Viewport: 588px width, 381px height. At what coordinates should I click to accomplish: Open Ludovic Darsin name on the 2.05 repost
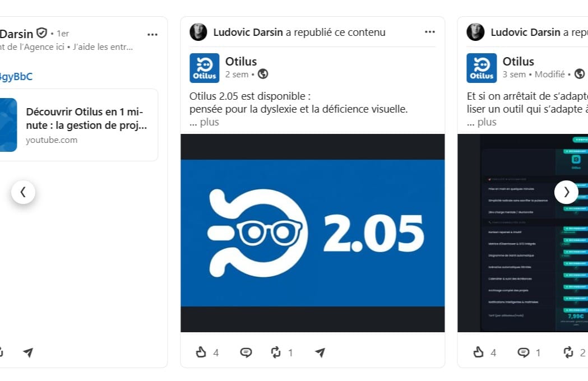click(x=248, y=32)
